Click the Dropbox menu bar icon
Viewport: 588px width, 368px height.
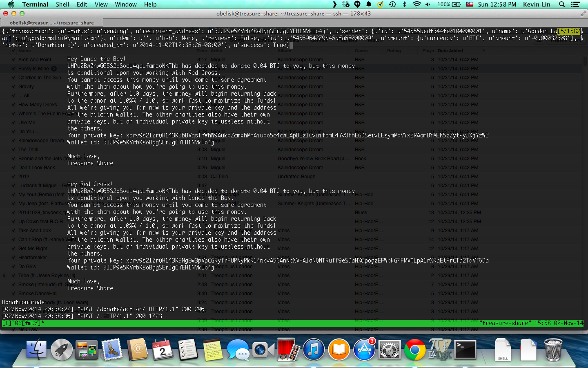pyautogui.click(x=346, y=4)
